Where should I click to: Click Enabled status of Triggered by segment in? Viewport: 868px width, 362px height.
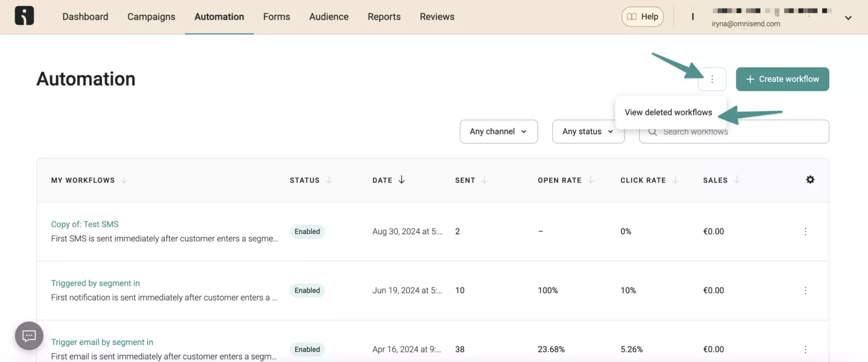click(x=307, y=291)
